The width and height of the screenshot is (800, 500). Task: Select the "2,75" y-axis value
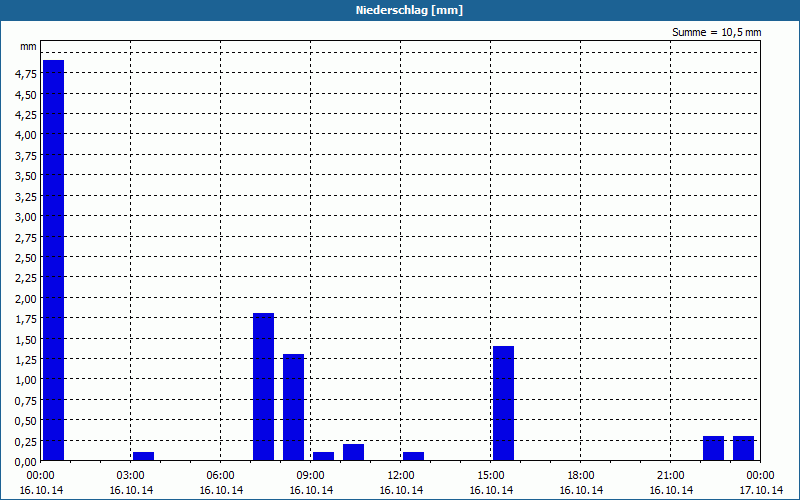pyautogui.click(x=26, y=237)
